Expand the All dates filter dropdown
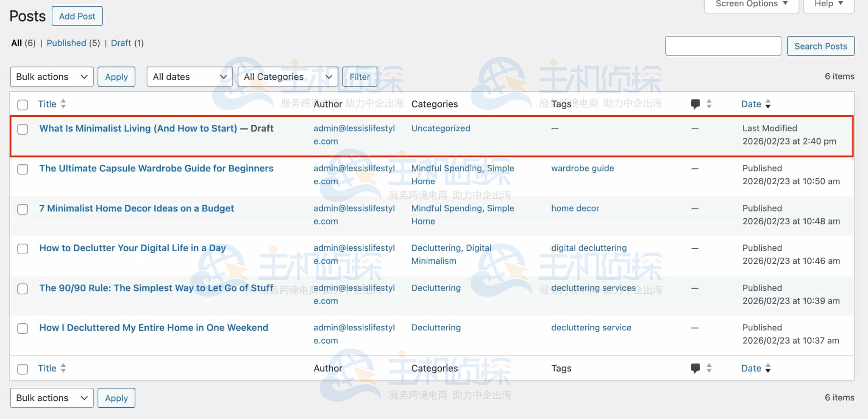 click(189, 77)
